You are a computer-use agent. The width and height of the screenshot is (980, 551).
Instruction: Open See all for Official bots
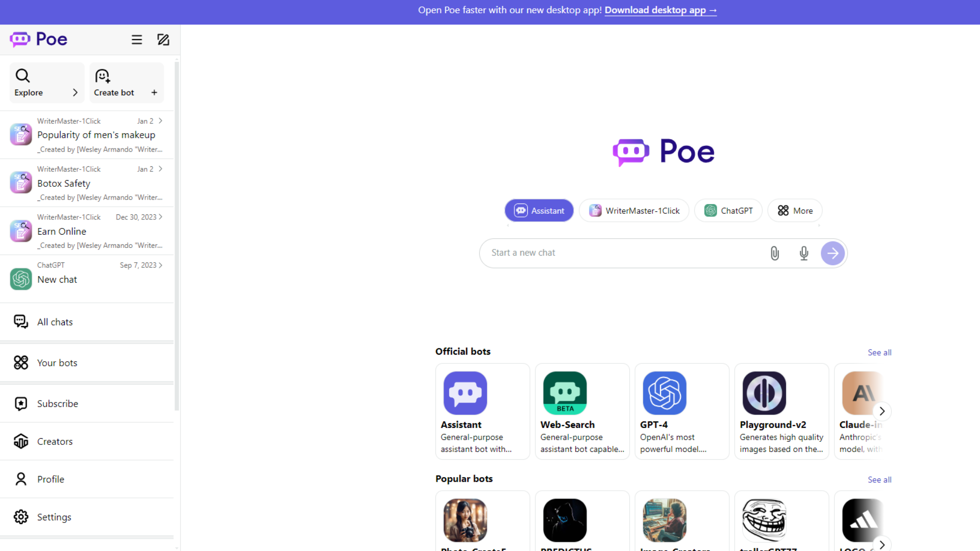tap(879, 352)
